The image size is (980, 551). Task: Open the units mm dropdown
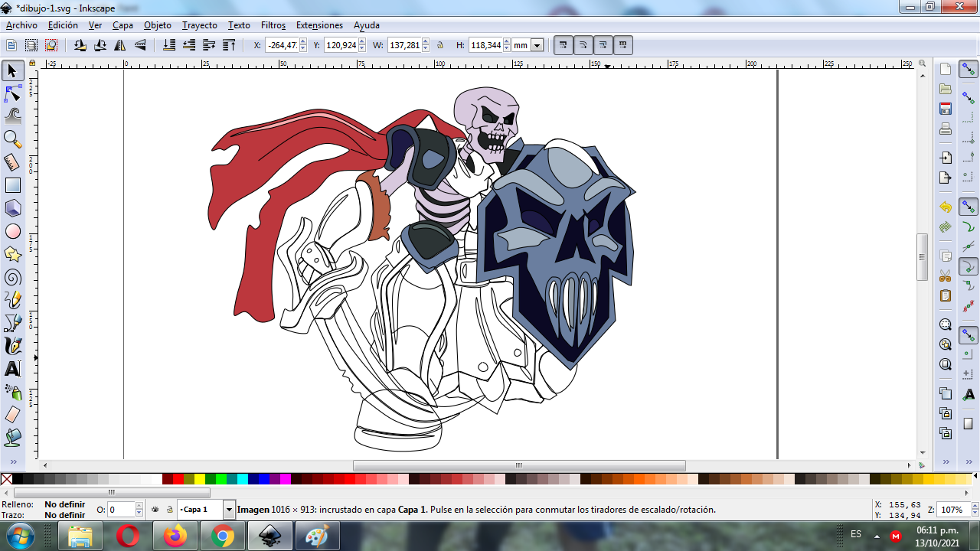click(537, 45)
